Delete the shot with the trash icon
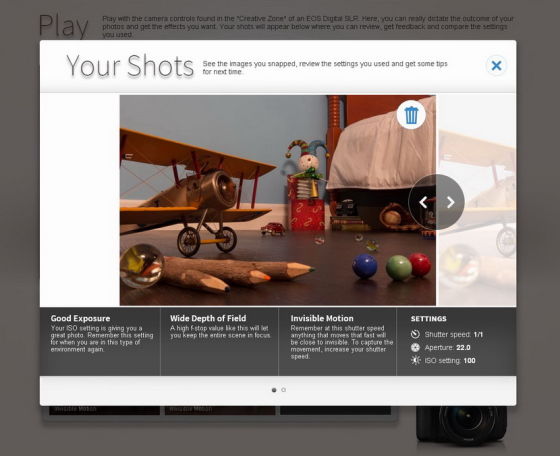This screenshot has width=560, height=456. click(411, 115)
